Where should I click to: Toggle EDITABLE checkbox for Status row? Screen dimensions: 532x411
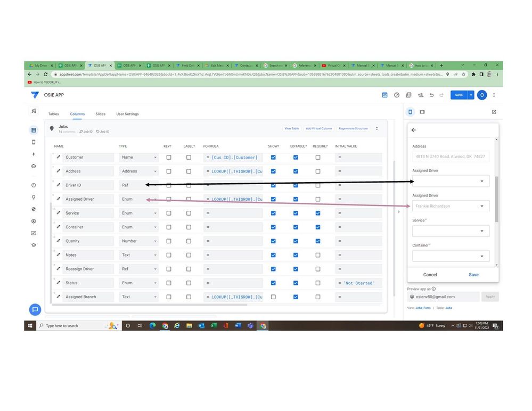point(296,283)
